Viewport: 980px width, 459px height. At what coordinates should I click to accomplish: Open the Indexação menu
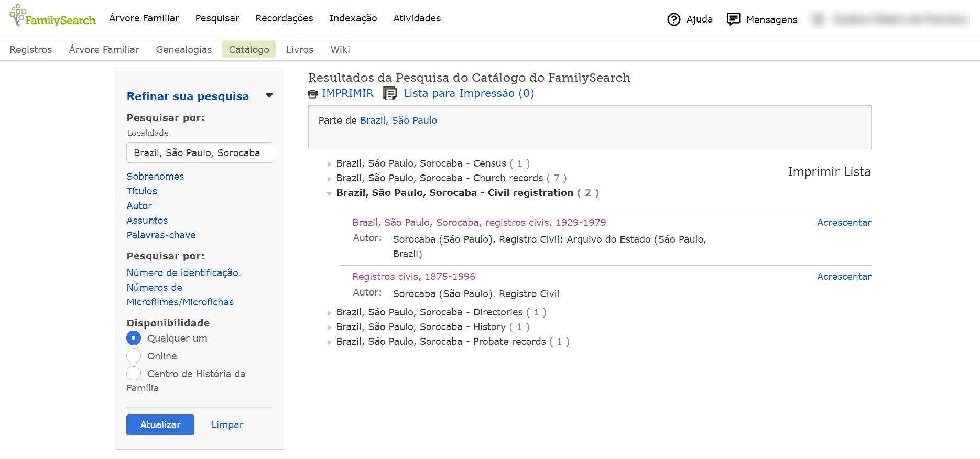tap(353, 18)
